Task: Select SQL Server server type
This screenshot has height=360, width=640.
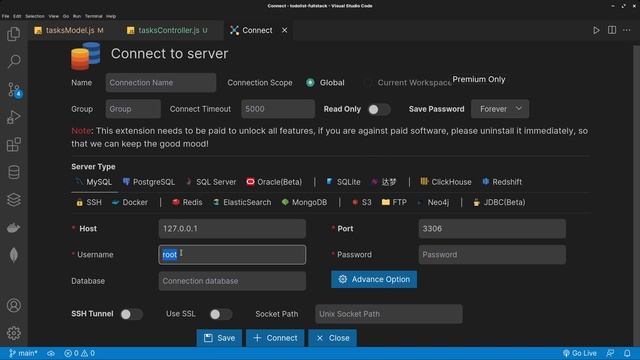Action: tap(211, 182)
